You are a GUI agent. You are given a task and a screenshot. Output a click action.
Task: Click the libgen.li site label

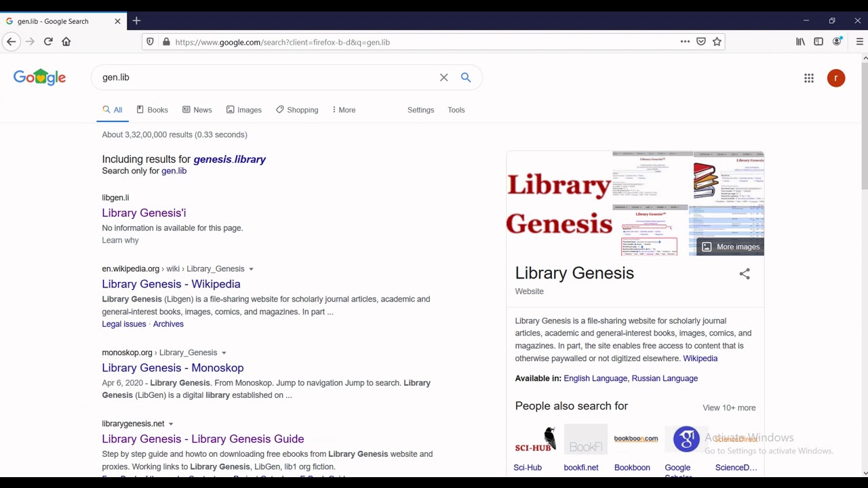(x=115, y=198)
